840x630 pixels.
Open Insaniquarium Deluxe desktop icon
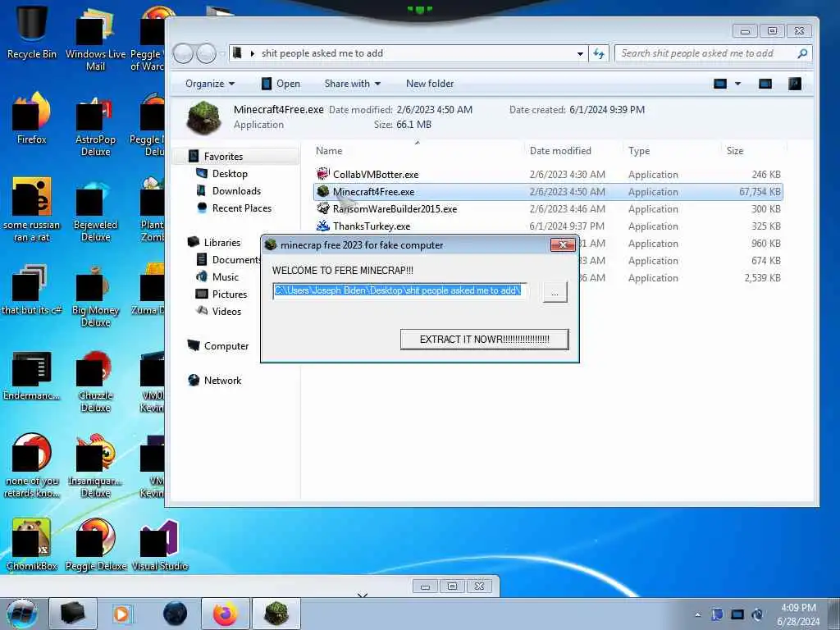click(95, 466)
